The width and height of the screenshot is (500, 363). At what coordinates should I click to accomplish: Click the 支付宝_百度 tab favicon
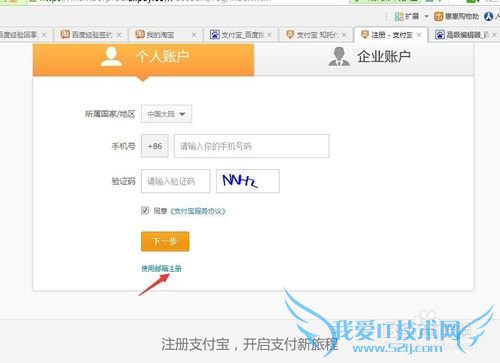(215, 34)
